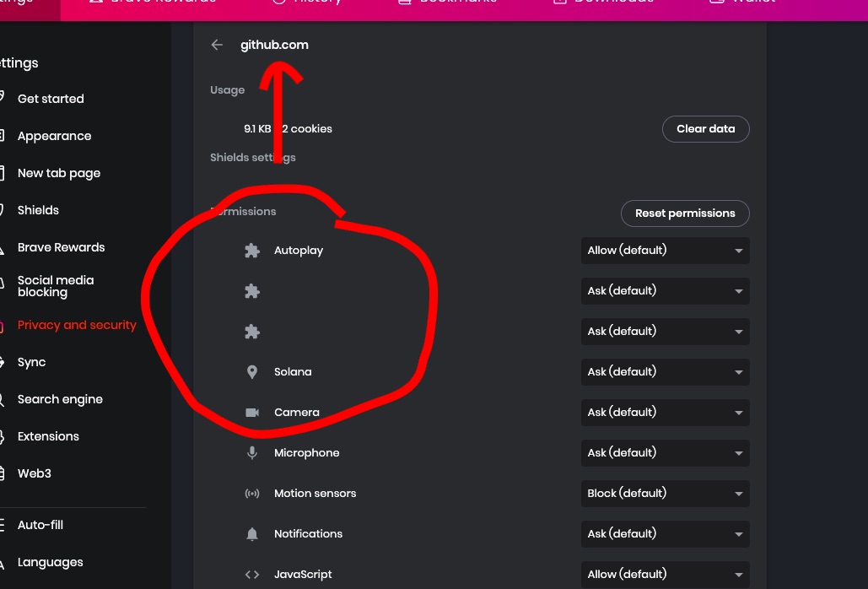Click the Solana permission label
This screenshot has height=589, width=868.
(293, 372)
